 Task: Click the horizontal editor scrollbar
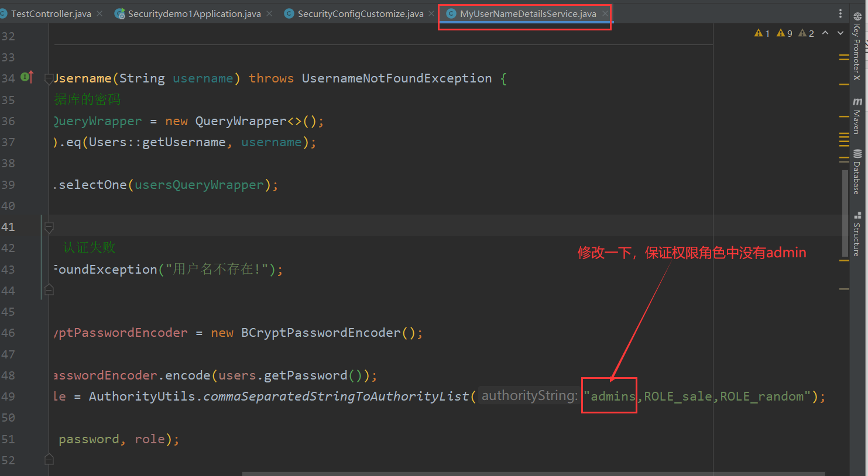[534, 474]
